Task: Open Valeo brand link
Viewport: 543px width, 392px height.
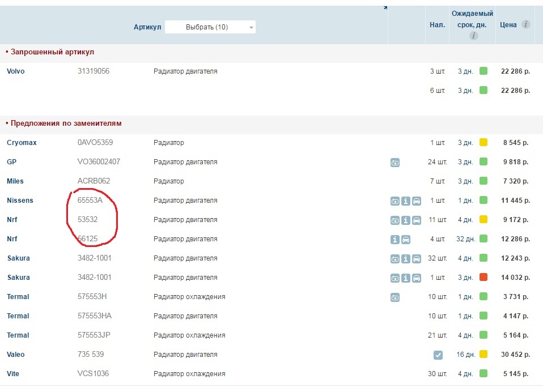Action: point(15,354)
